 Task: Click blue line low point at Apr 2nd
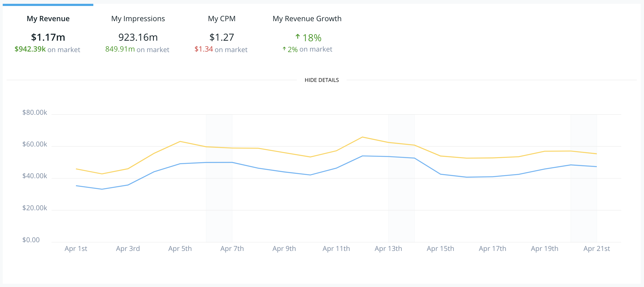[x=102, y=189]
